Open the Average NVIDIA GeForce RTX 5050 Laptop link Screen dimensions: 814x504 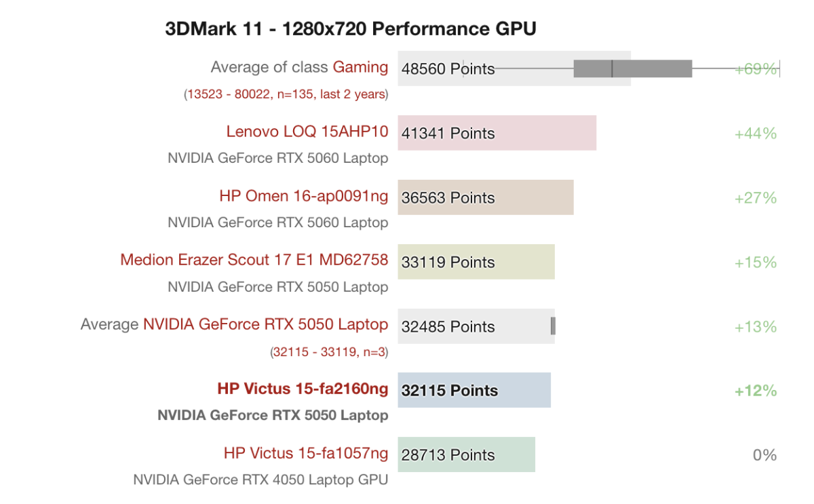point(265,324)
